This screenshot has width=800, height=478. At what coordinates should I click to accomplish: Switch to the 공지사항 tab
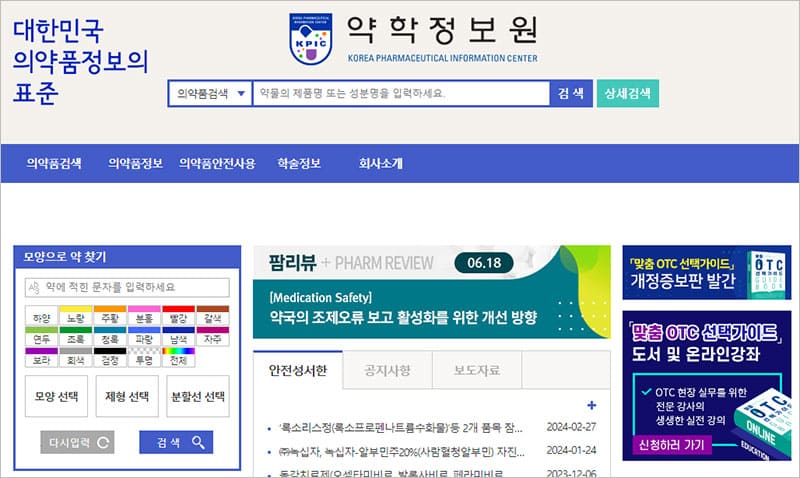(386, 371)
